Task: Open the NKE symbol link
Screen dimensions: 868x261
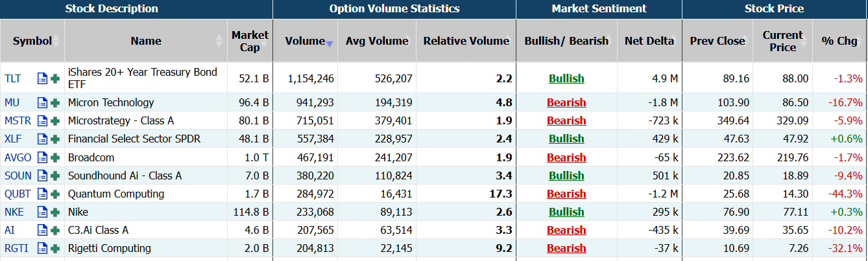Action: [x=14, y=212]
